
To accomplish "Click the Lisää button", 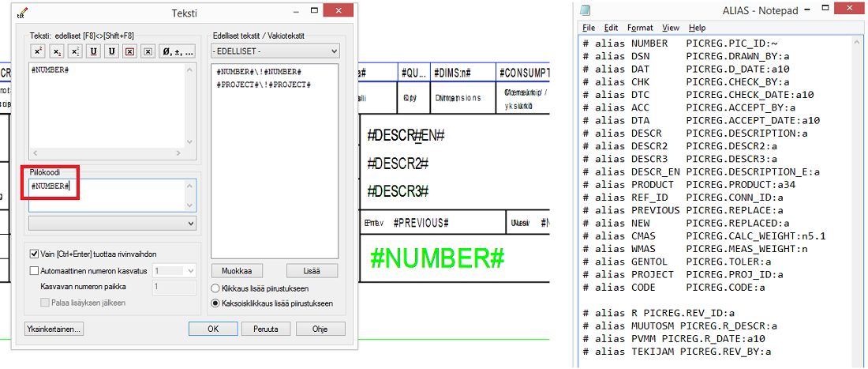I will click(x=312, y=271).
